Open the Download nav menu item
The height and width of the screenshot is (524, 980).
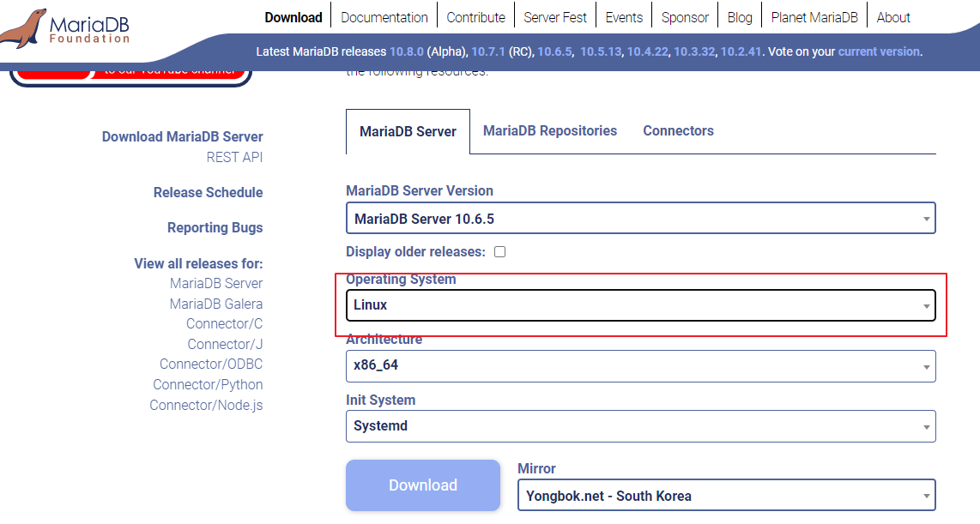[x=293, y=17]
